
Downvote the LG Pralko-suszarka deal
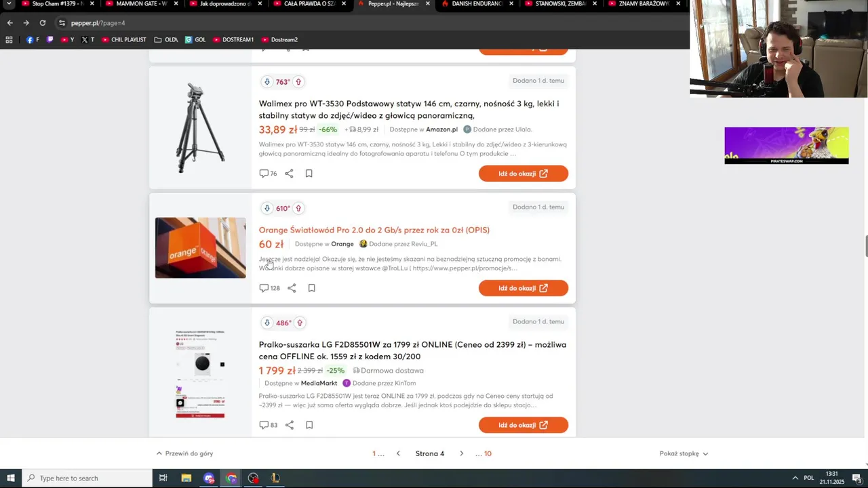267,323
